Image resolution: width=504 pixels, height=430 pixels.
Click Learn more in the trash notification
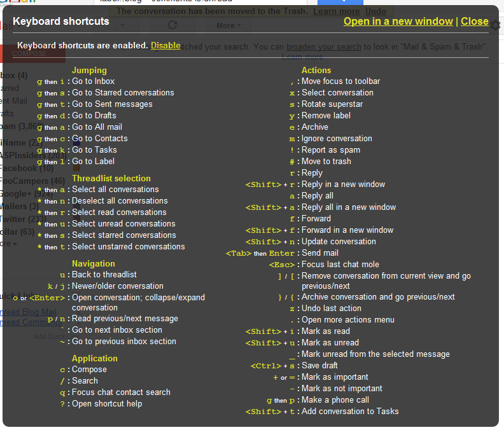pos(336,11)
